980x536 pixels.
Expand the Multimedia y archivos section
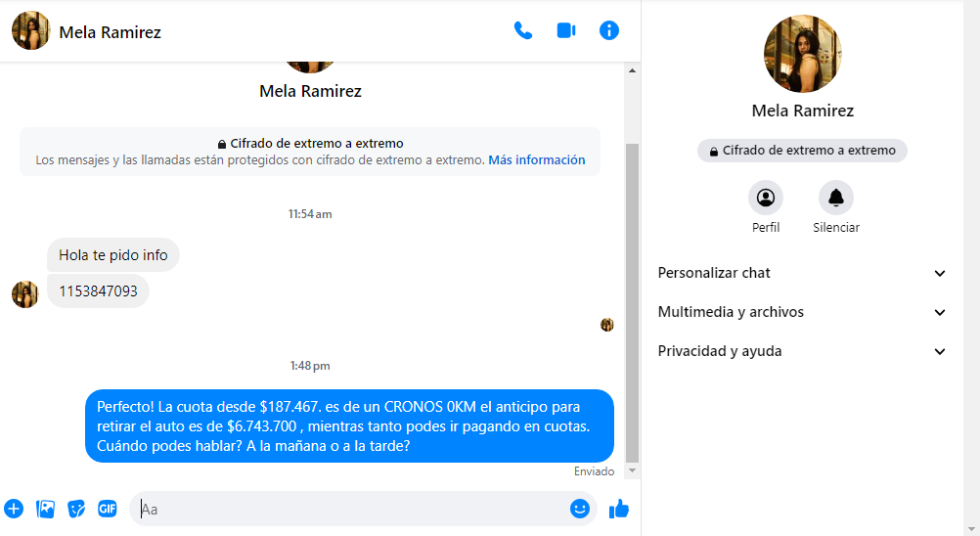pyautogui.click(x=802, y=312)
